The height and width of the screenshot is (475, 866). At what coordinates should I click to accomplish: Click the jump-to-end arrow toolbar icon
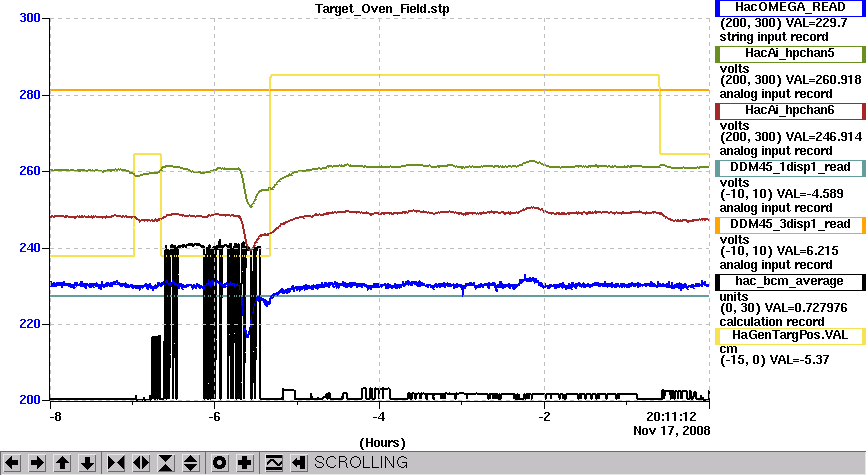298,462
